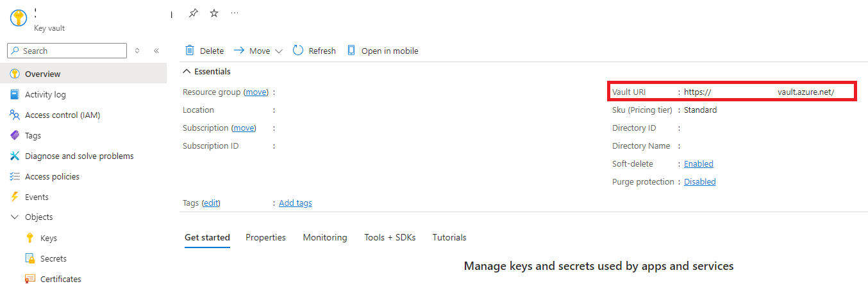This screenshot has width=868, height=284.
Task: Collapse the sidebar navigation menu
Action: pyautogui.click(x=156, y=51)
